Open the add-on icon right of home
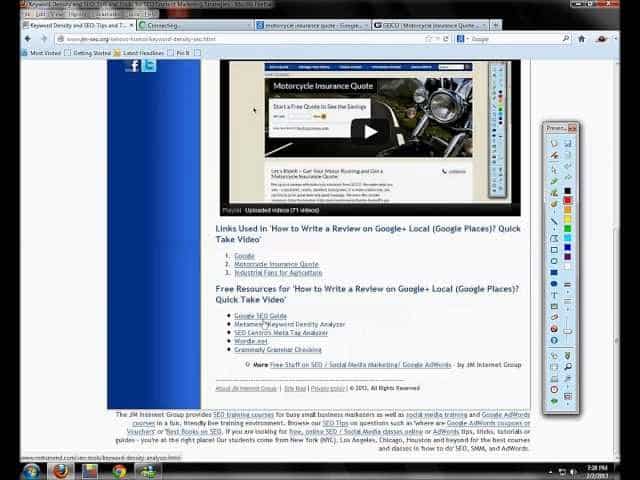 pyautogui.click(x=601, y=39)
